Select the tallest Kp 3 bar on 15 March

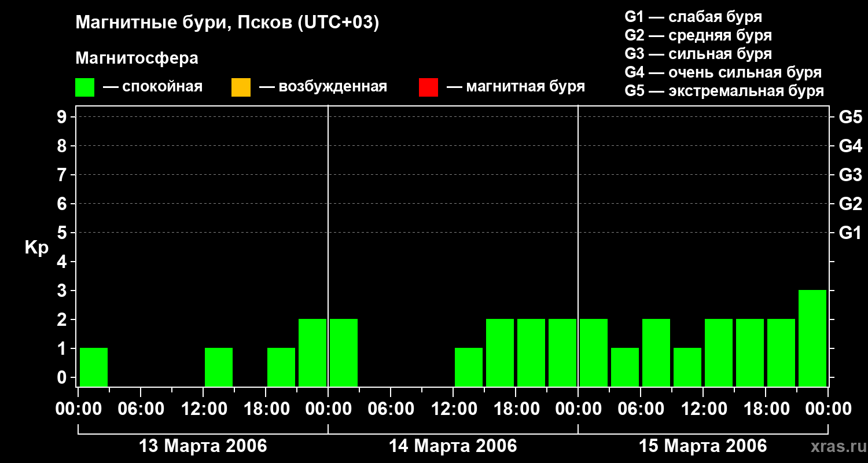point(812,338)
